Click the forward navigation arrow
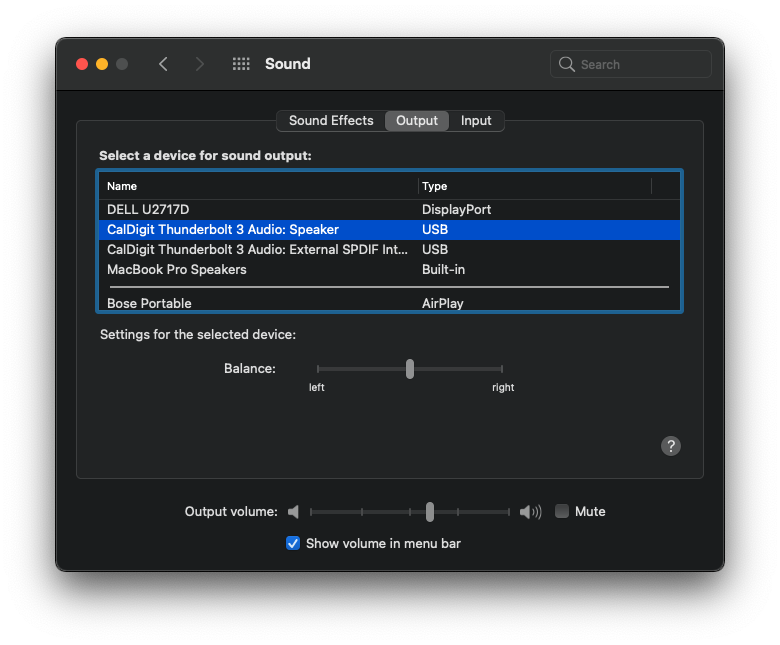The height and width of the screenshot is (645, 780). pyautogui.click(x=200, y=64)
